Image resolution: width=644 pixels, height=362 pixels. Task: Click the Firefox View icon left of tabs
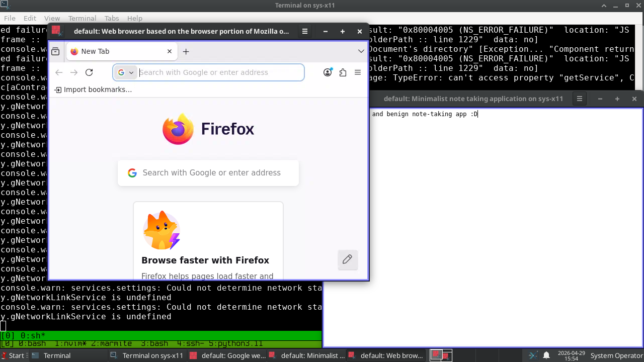[56, 51]
